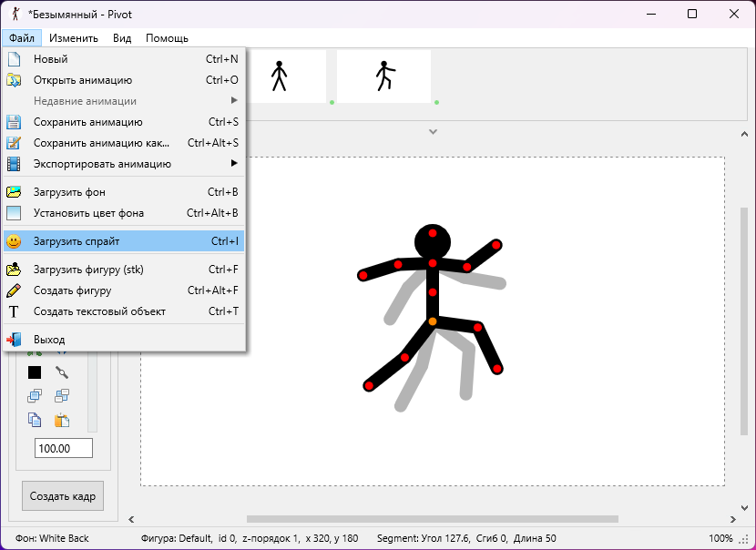Click the horizontal scrollbar left arrow
The image size is (756, 550).
click(x=131, y=519)
